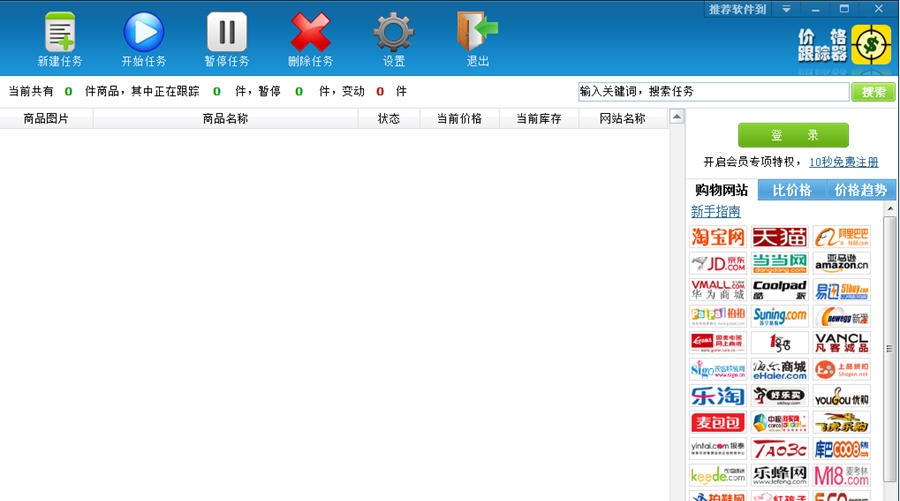
Task: Focus the keyword search task input field
Action: click(713, 91)
